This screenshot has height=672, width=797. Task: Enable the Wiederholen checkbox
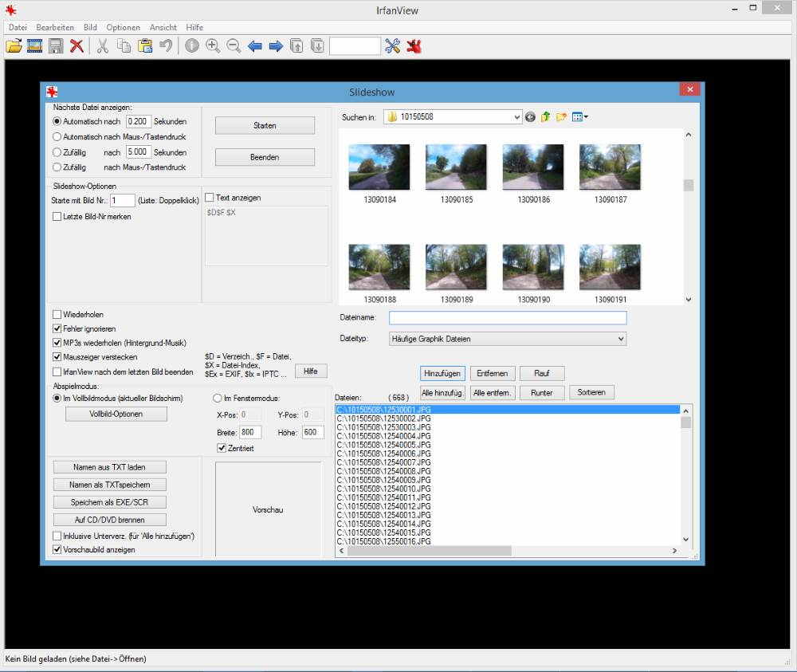coord(57,315)
